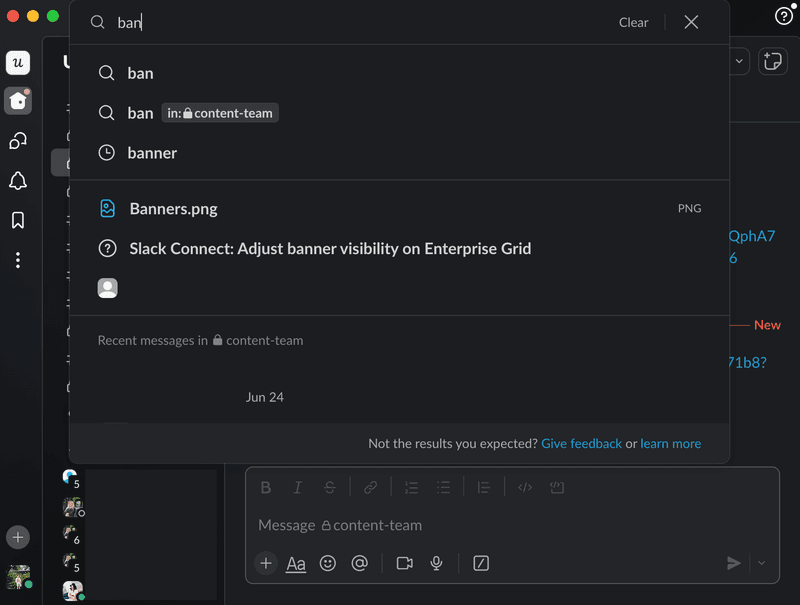Open the slash commands shortcut menu
This screenshot has height=605, width=800.
pos(481,563)
